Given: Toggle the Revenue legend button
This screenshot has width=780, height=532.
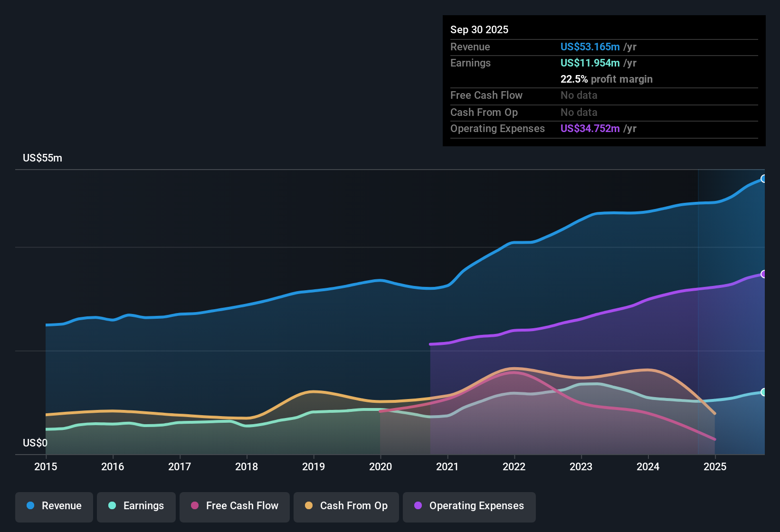Looking at the screenshot, I should coord(54,507).
